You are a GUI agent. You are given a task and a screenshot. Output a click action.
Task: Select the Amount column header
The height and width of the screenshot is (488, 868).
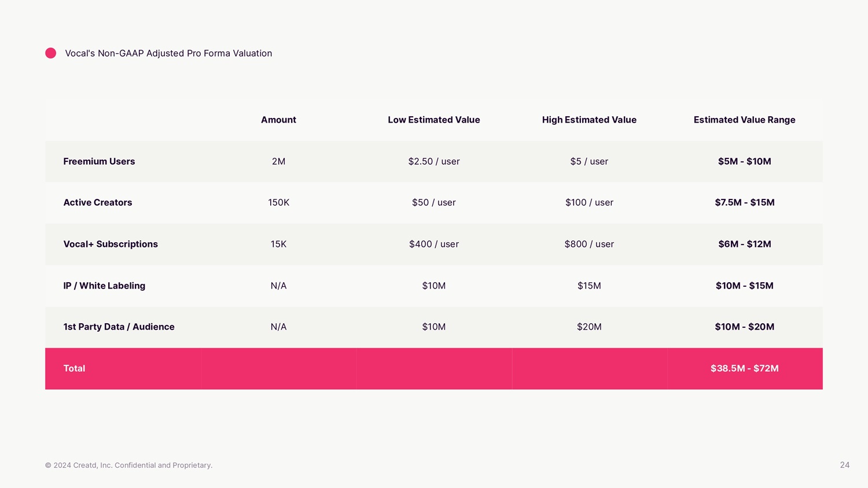click(278, 120)
